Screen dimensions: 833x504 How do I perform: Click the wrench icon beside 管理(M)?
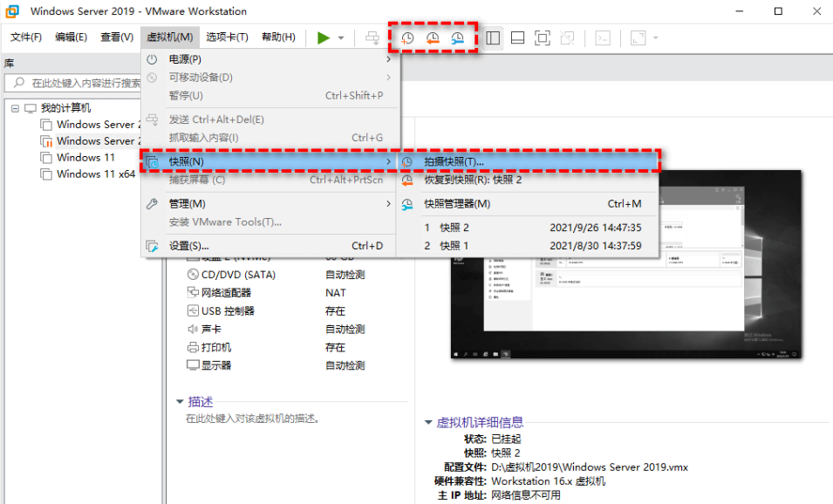point(152,204)
